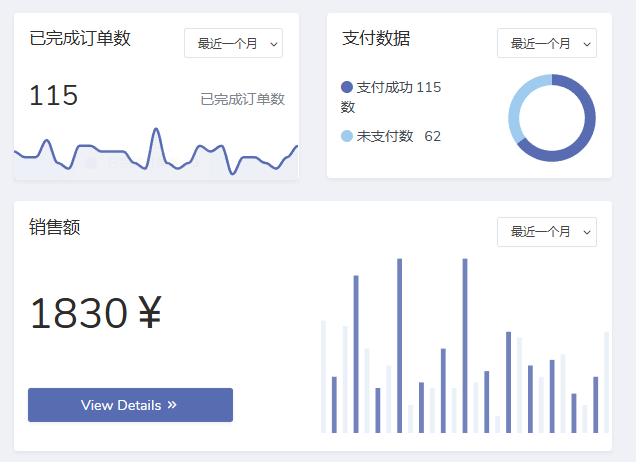The image size is (636, 462).
Task: Click the 1830 sales amount figure
Action: coord(78,314)
